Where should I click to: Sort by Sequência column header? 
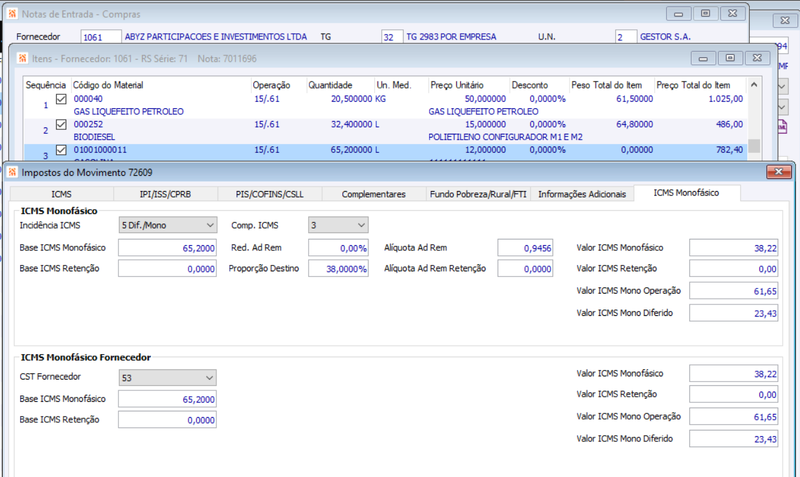pos(46,85)
